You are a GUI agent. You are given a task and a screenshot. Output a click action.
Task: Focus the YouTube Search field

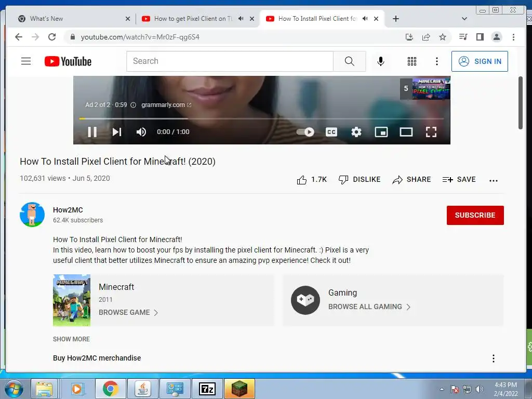tap(230, 61)
